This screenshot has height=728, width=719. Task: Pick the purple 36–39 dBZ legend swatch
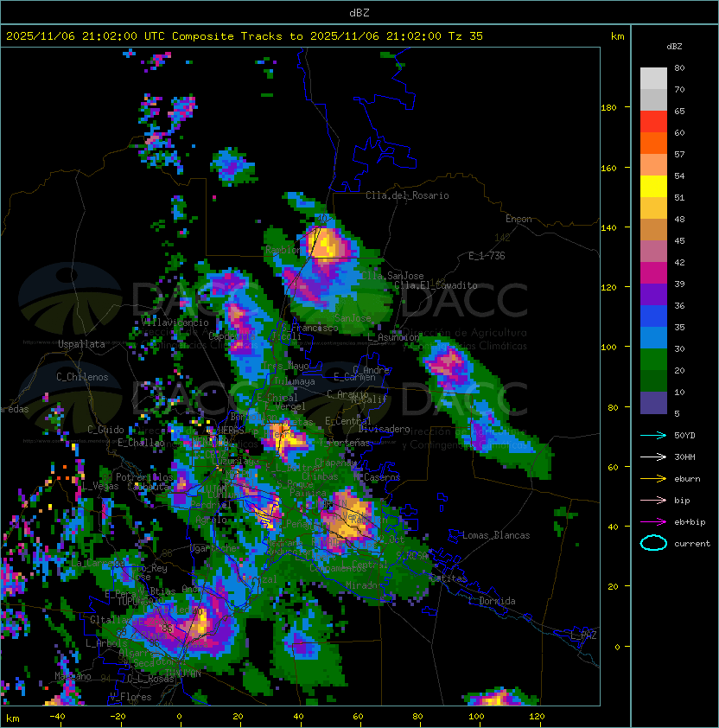coord(653,294)
